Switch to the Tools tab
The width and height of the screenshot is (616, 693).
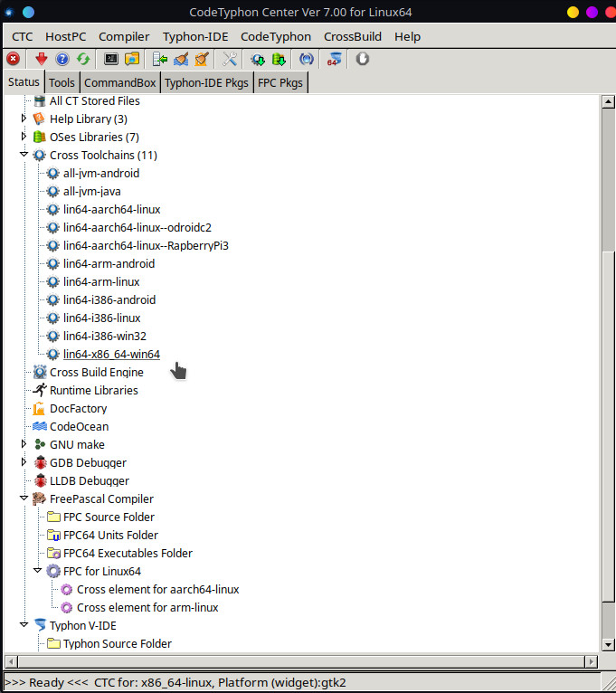pos(62,82)
